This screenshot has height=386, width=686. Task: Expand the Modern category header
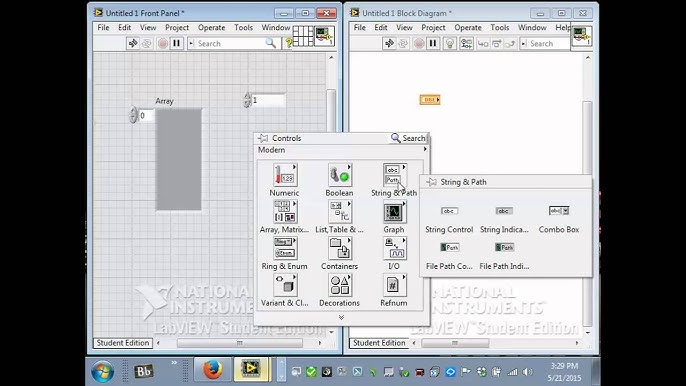click(341, 150)
